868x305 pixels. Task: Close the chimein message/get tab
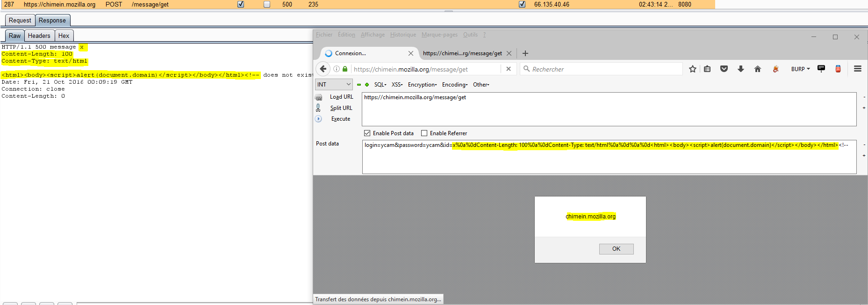click(x=509, y=53)
